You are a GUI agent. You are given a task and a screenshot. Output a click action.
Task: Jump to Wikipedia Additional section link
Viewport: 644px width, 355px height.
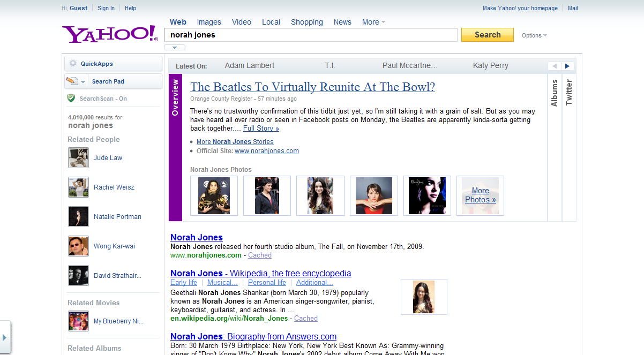pyautogui.click(x=314, y=283)
